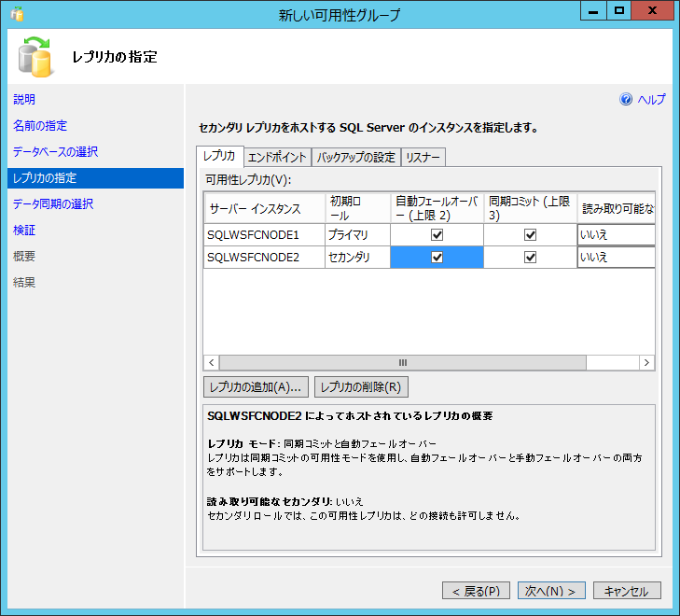The height and width of the screenshot is (616, 680).
Task: Click the wizard title bar app icon
Action: click(x=17, y=14)
